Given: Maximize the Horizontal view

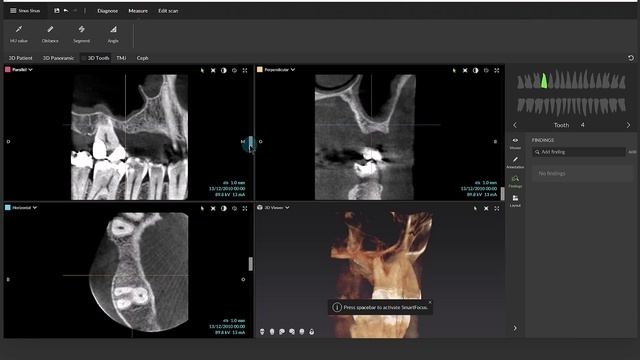Looking at the screenshot, I should [245, 208].
